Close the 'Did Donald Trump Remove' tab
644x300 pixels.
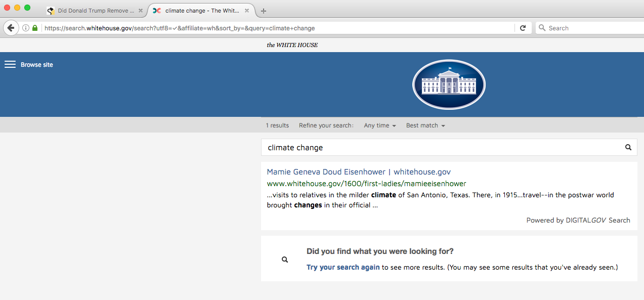point(141,11)
